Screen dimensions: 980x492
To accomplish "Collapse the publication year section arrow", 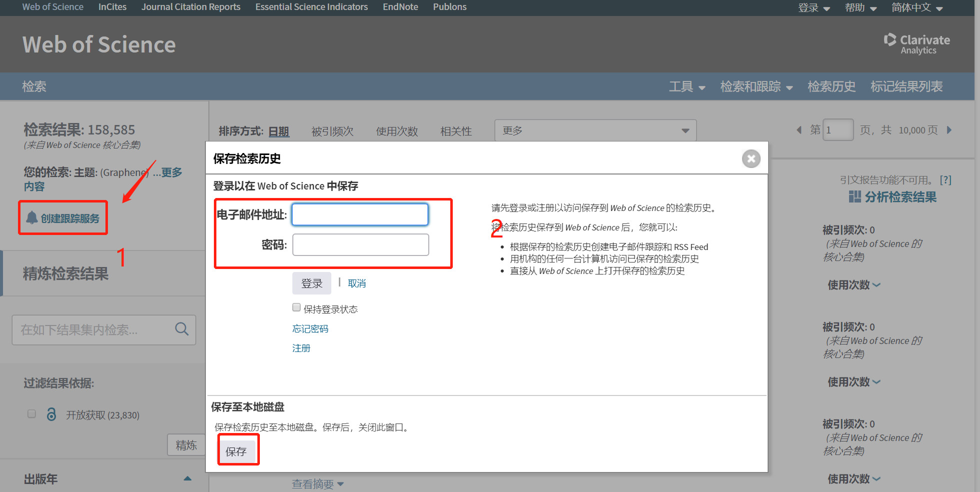I will tap(187, 478).
